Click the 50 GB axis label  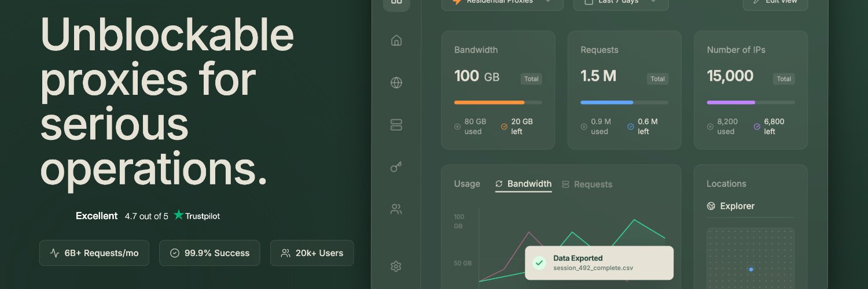tap(462, 263)
